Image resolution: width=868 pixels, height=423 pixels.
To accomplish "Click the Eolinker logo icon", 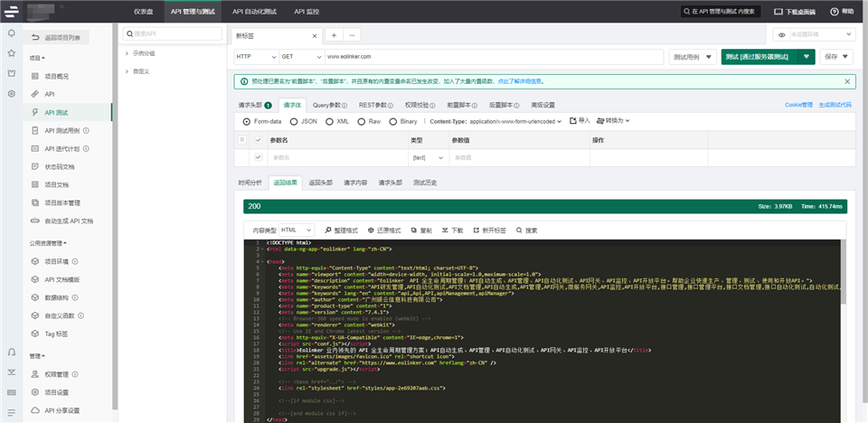I will click(x=11, y=11).
